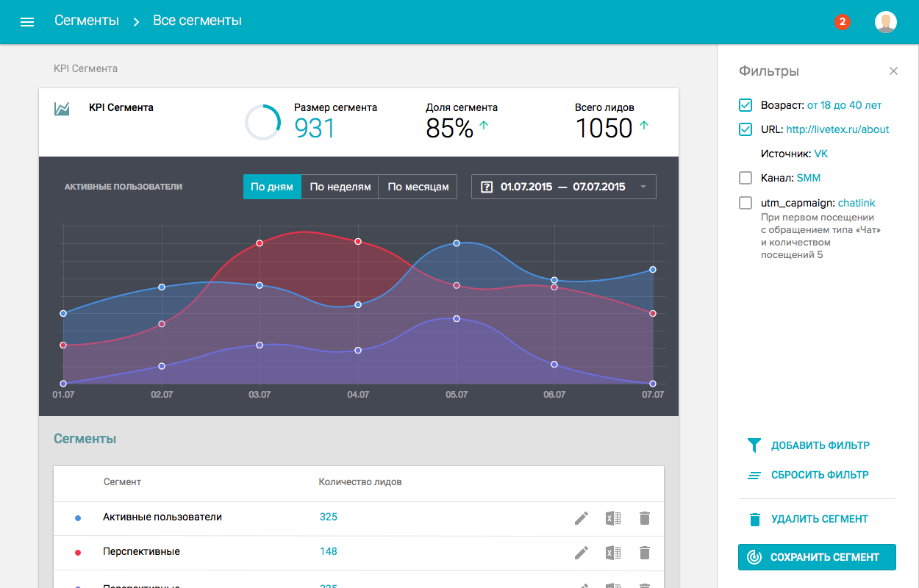Open notifications badge showing 2

click(x=843, y=22)
